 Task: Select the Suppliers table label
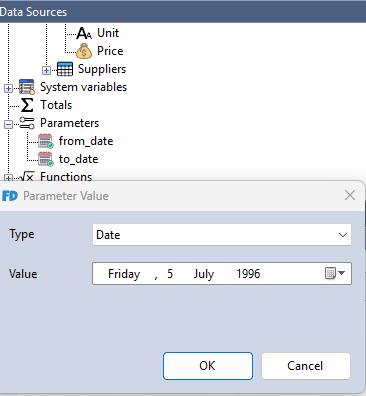pos(102,69)
